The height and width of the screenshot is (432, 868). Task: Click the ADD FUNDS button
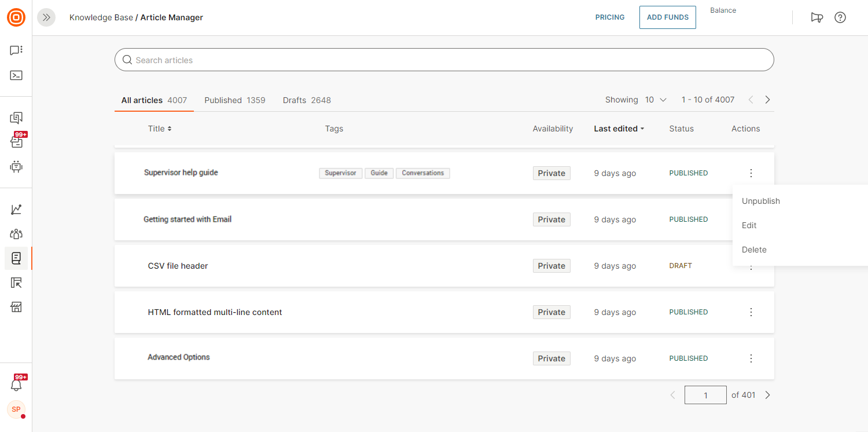(667, 17)
